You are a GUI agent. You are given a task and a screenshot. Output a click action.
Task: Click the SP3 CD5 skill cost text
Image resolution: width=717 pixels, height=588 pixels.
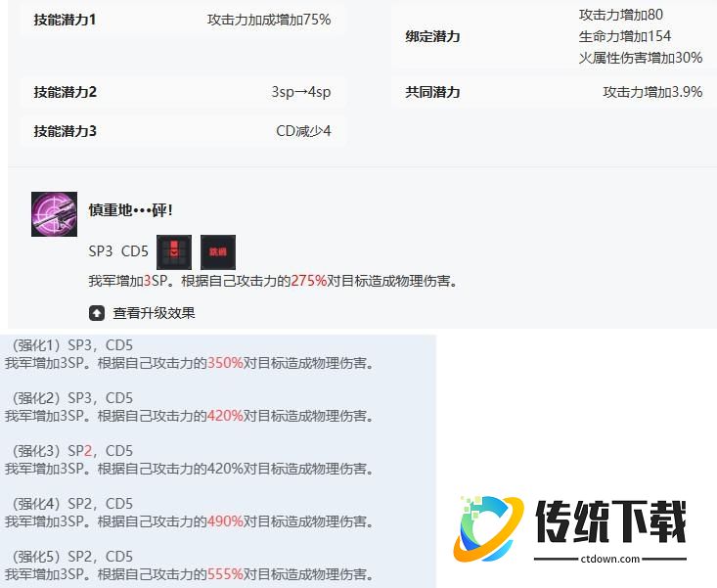[118, 251]
